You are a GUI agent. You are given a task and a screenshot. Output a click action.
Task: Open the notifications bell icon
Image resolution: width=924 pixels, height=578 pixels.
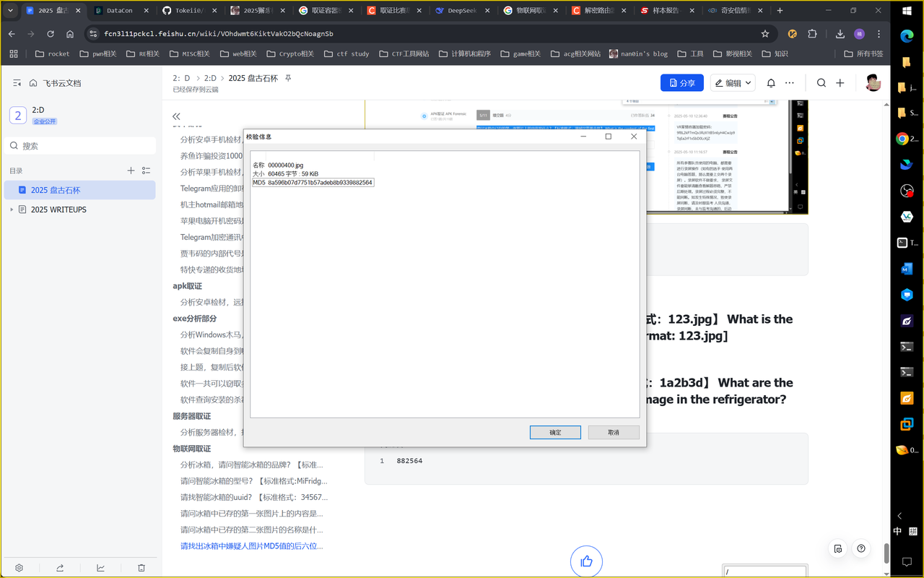pos(771,83)
